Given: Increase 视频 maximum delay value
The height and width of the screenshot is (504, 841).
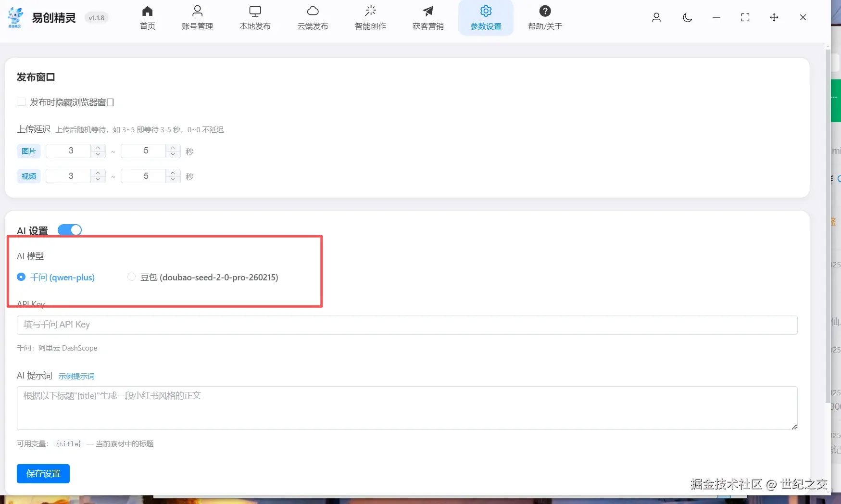Looking at the screenshot, I should tap(173, 172).
